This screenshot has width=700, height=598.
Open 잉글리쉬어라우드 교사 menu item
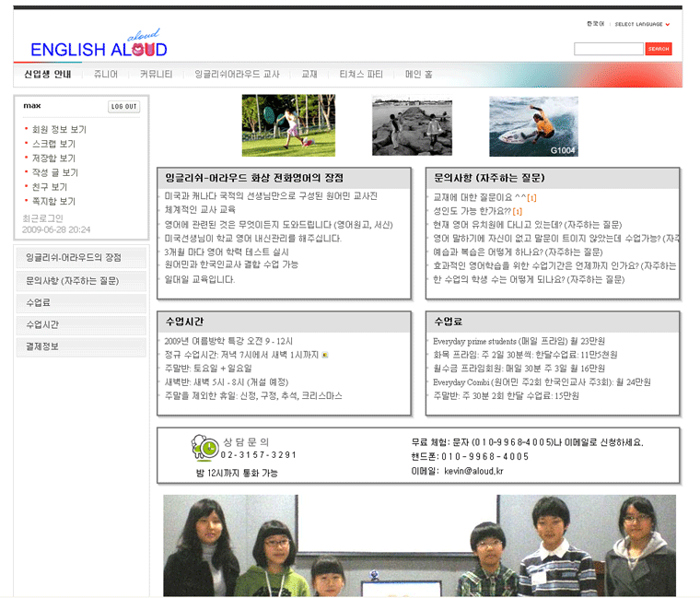[x=237, y=74]
